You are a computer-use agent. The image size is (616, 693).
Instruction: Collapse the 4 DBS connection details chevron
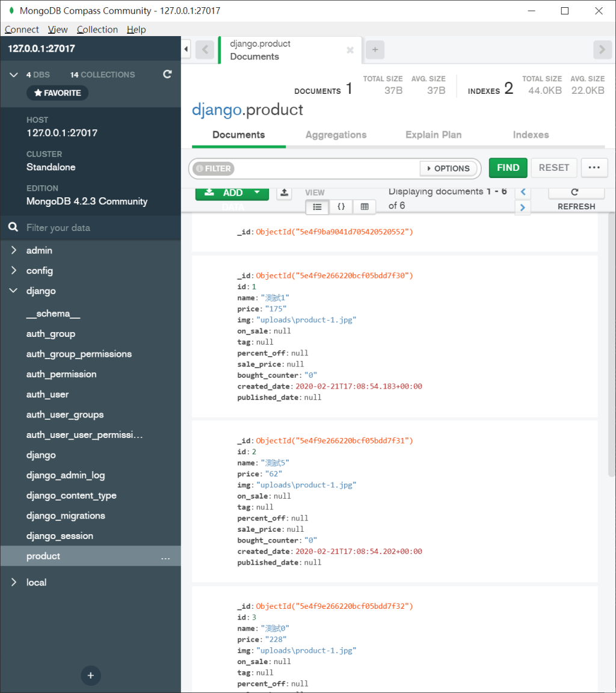[14, 75]
